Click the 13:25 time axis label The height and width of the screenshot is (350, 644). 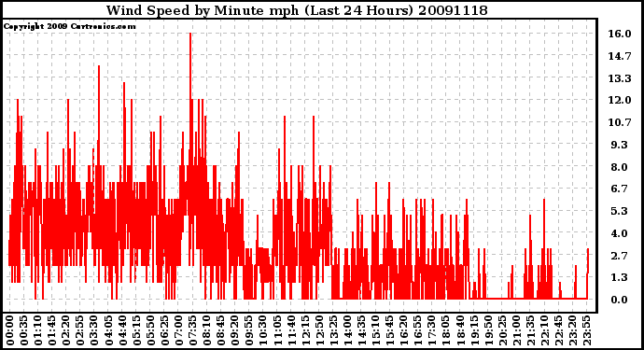(x=333, y=330)
